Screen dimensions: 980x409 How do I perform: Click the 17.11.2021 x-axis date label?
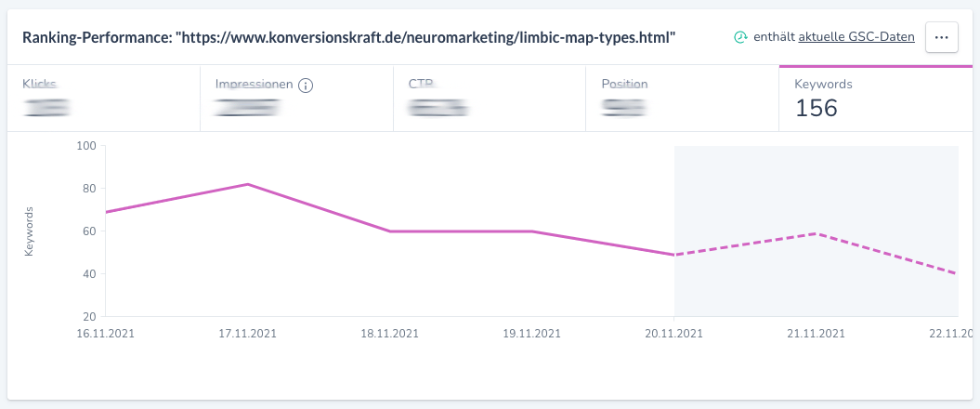click(248, 334)
